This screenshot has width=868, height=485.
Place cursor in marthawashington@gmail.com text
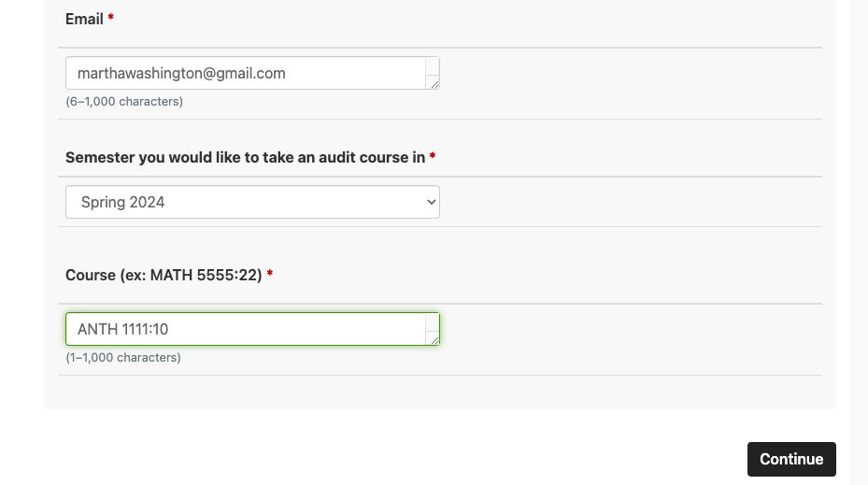tap(181, 73)
